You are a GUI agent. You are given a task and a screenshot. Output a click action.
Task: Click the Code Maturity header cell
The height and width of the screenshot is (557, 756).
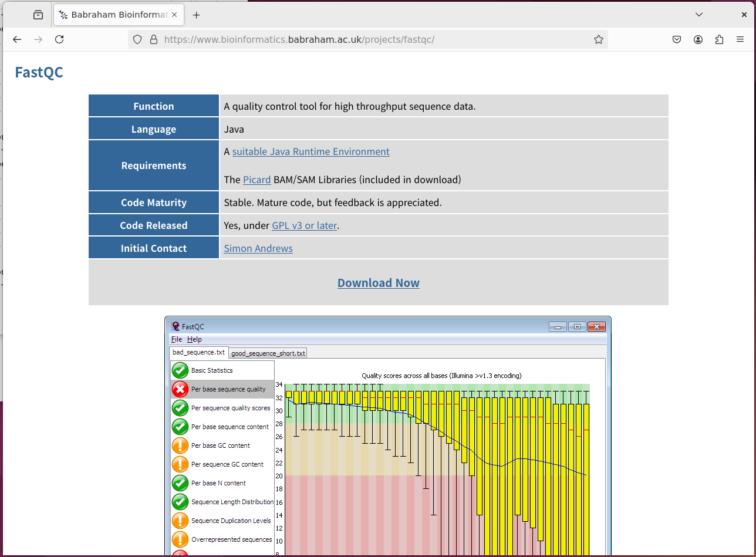[154, 202]
